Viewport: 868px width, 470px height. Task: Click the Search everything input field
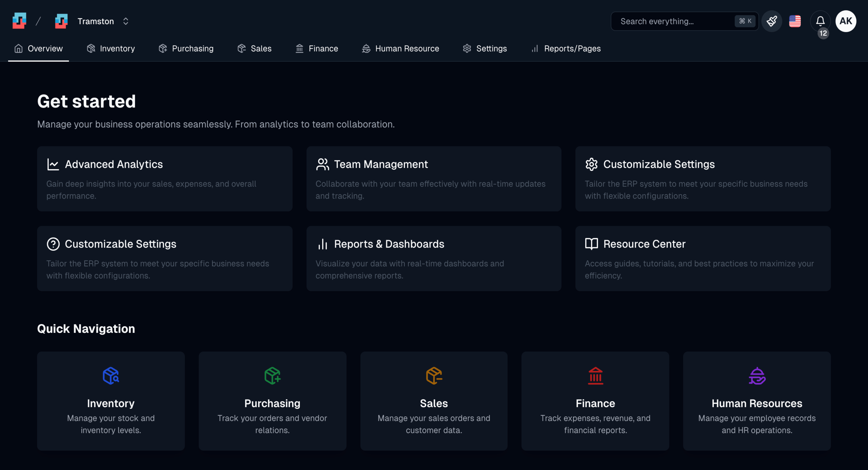click(x=674, y=21)
